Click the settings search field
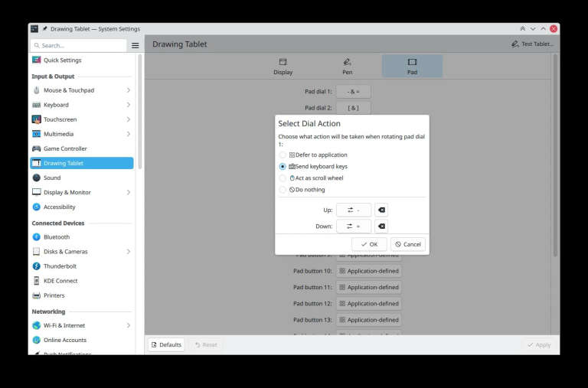 (78, 45)
